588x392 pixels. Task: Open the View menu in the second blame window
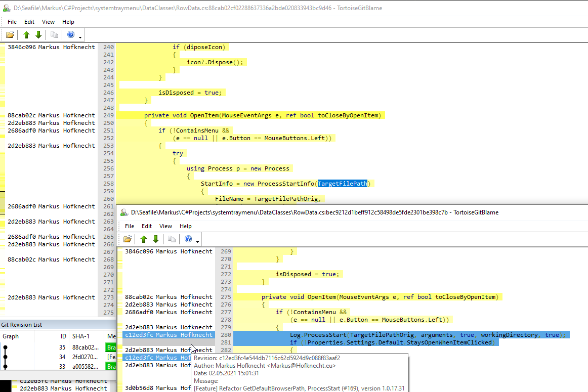coord(165,226)
